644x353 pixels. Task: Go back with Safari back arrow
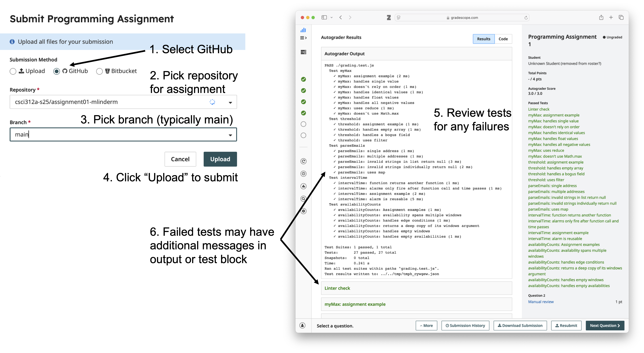click(x=341, y=17)
